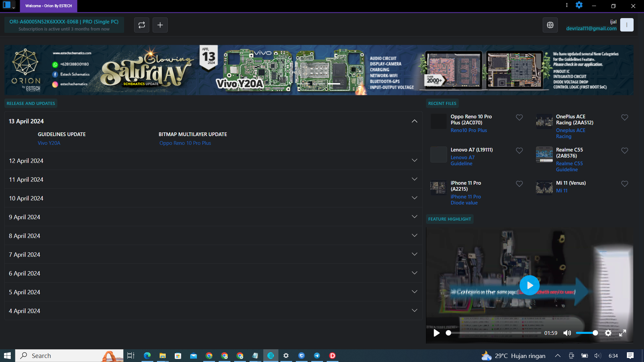Click the three-dot menu in title bar

point(567,5)
